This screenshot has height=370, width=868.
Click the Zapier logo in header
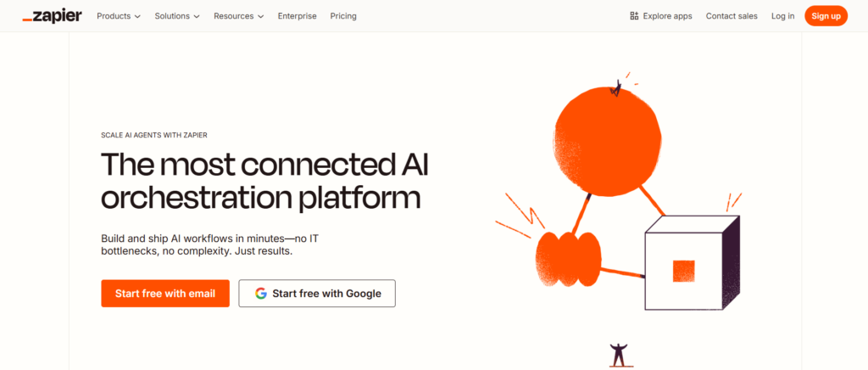pos(52,16)
